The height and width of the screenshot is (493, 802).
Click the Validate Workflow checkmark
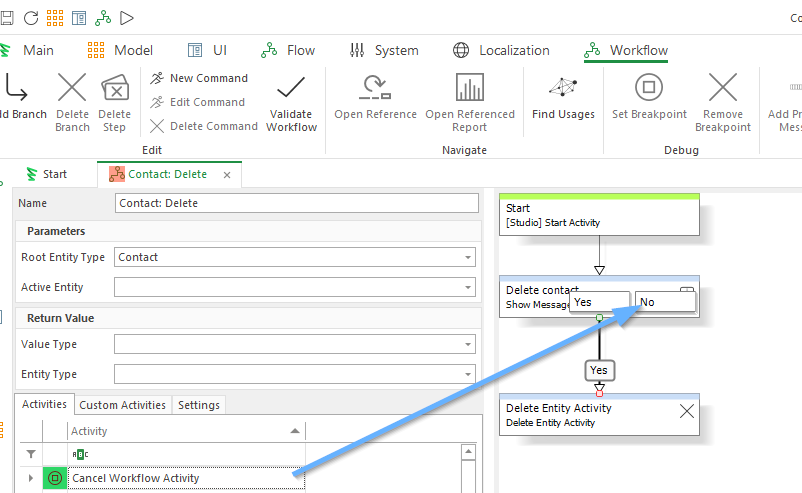point(291,87)
